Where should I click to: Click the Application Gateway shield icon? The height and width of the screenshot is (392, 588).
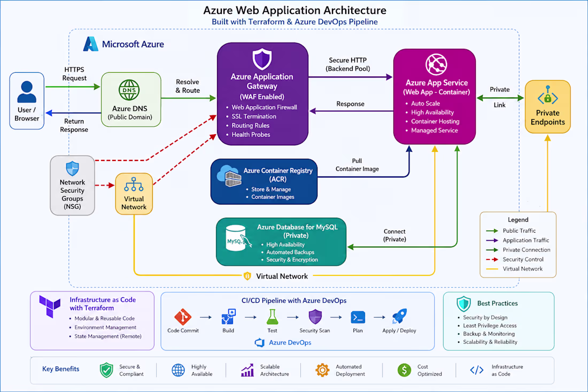[x=262, y=59]
